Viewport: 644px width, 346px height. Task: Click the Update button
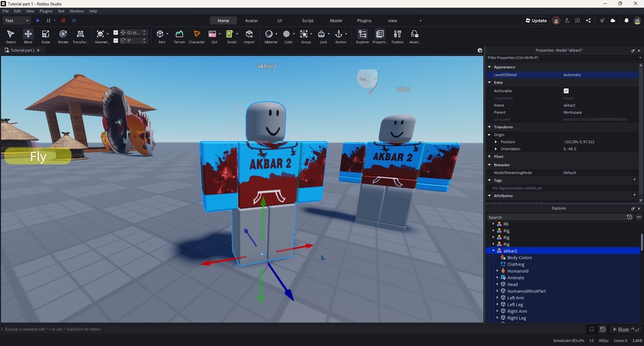click(536, 21)
